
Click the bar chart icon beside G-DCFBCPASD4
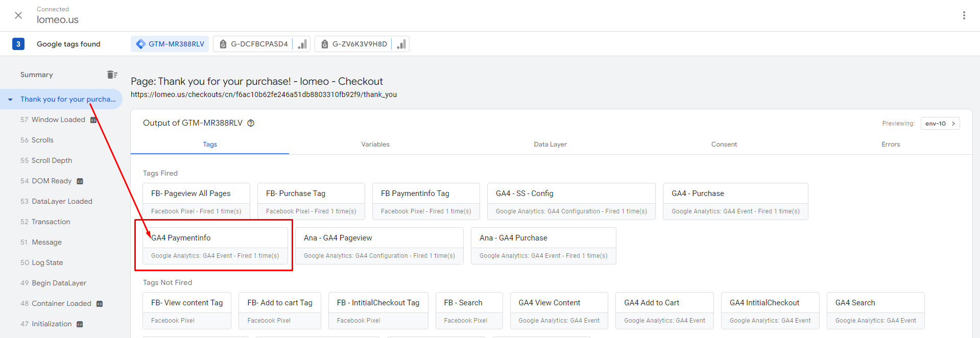tap(302, 44)
